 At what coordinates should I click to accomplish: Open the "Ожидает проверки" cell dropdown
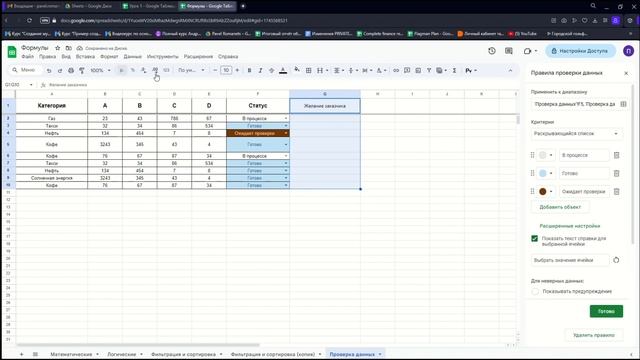pos(286,133)
